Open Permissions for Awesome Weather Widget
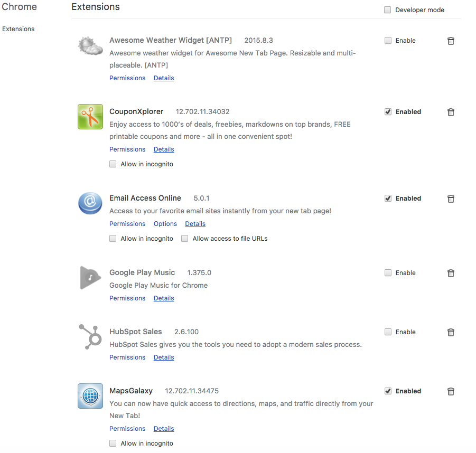Screen dimensions: 476x453 pos(127,78)
